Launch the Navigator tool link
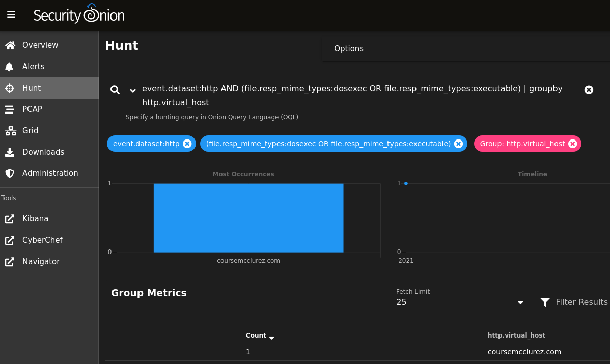The width and height of the screenshot is (610, 364). pos(49,262)
